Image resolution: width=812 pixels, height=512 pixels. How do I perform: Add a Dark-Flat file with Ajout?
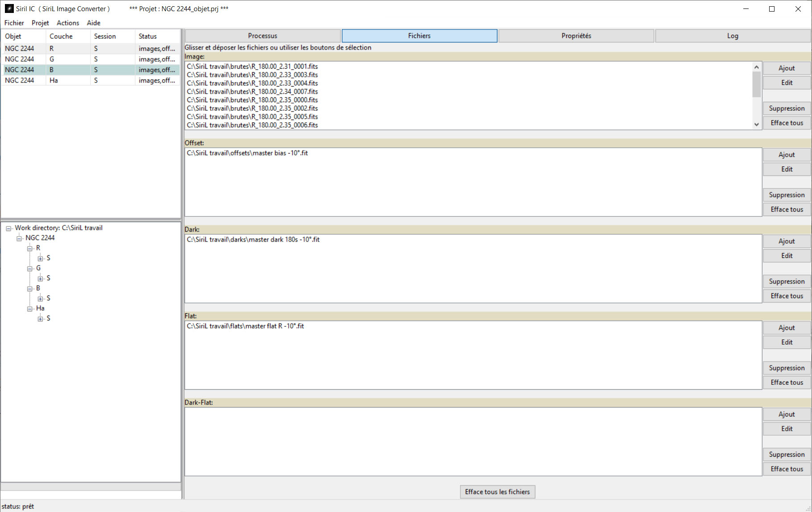(x=787, y=415)
